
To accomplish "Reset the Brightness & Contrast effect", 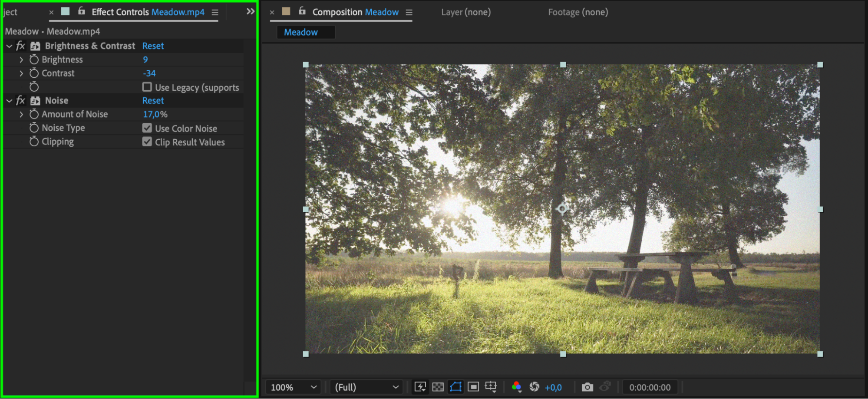I will coord(153,46).
